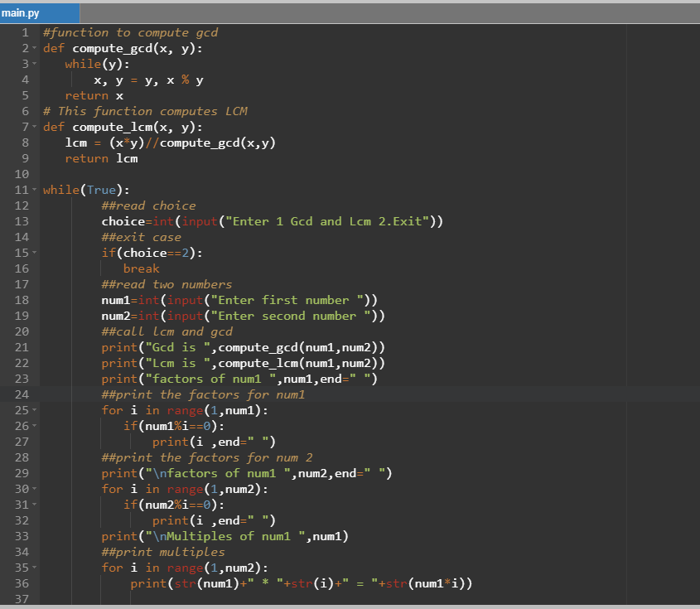Collapse the if(choice==2) fold at line 15
This screenshot has width=700, height=609.
[x=35, y=253]
